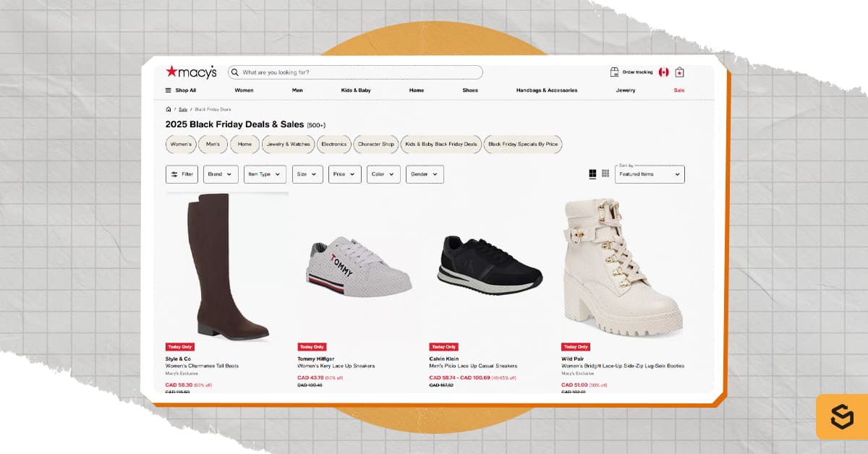This screenshot has height=454, width=868.
Task: Open Handbags & Accessories menu
Action: coord(547,90)
